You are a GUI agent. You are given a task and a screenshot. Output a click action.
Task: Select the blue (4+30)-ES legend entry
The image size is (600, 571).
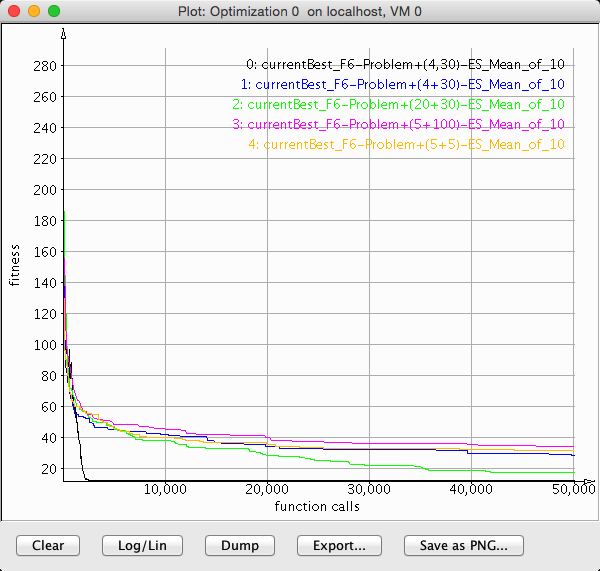click(403, 85)
